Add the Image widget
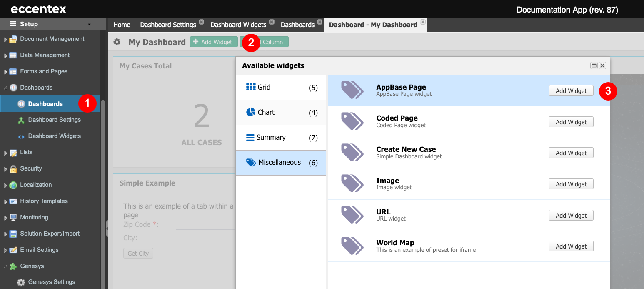 pyautogui.click(x=571, y=184)
